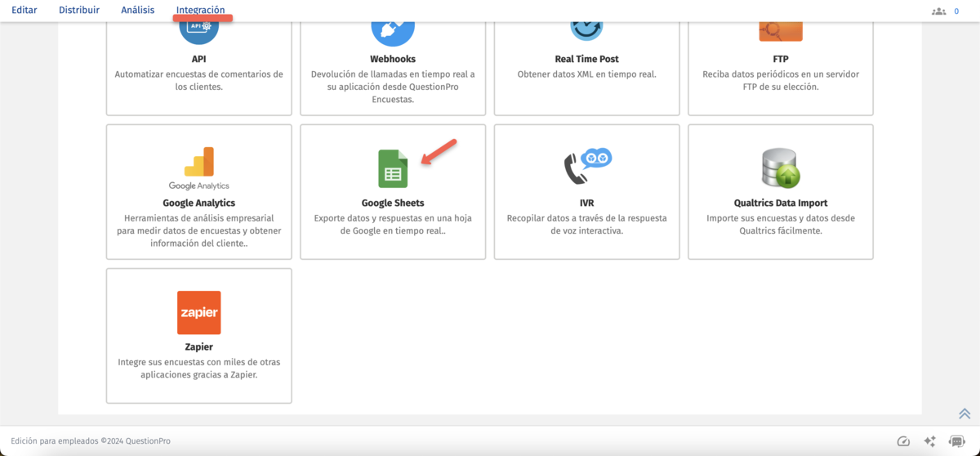Click the collaborator count 0
This screenshot has height=456, width=980.
[x=956, y=11]
